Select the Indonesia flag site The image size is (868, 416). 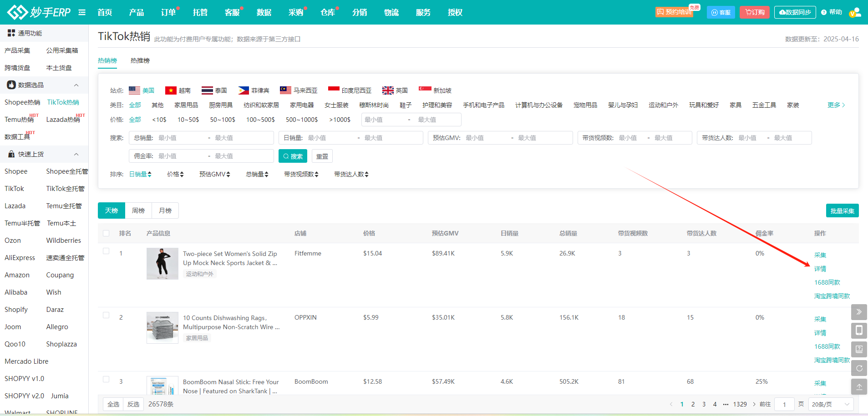click(334, 90)
